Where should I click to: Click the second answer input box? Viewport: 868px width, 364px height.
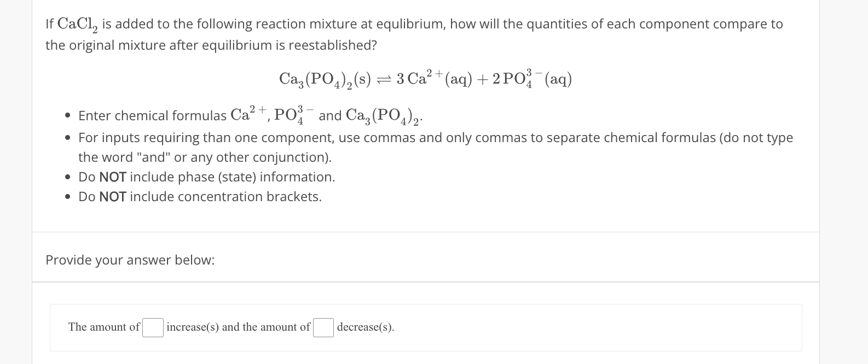pos(323,328)
